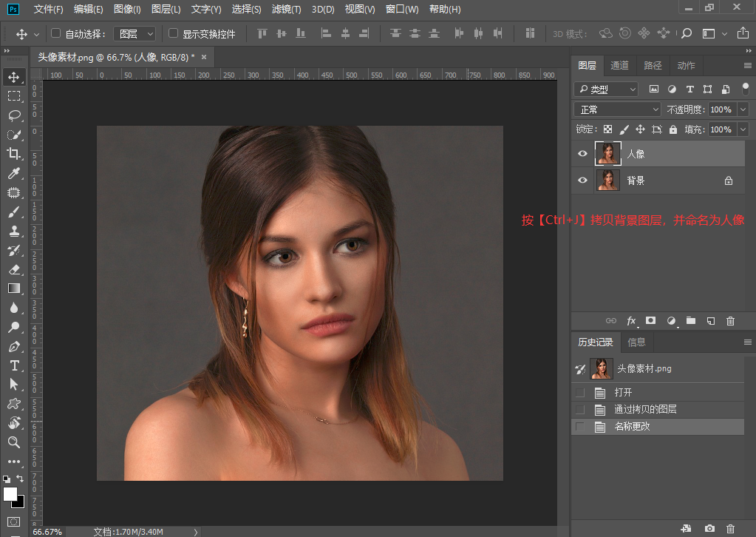Switch to the 通道 tab
Viewport: 756px width, 537px height.
(x=619, y=65)
